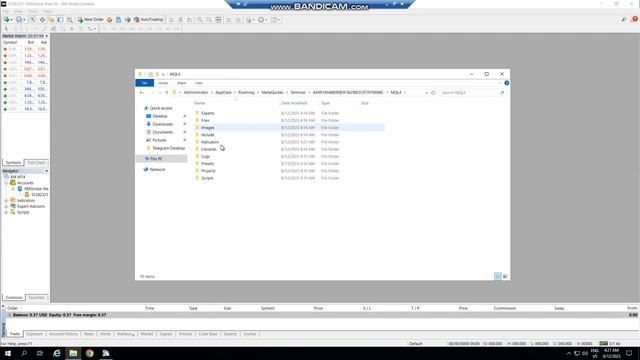640x360 pixels.
Task: Open the Mailbox terminal tab
Action: 125,334
